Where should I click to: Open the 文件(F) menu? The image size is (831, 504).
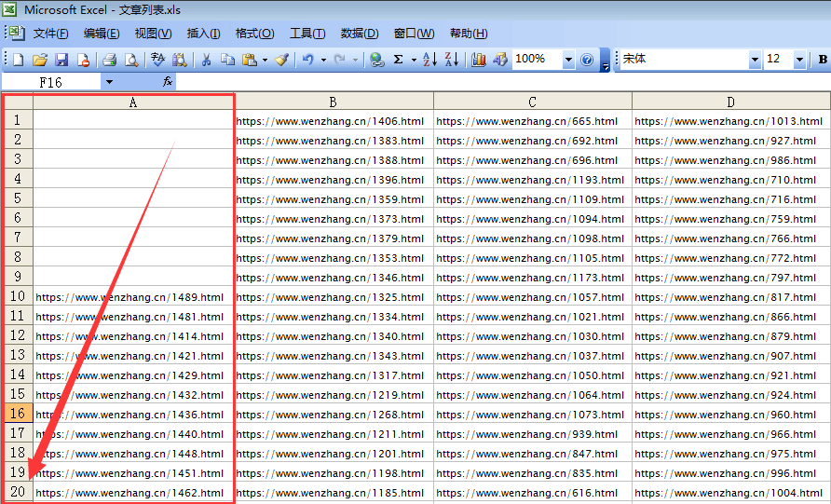coord(50,34)
